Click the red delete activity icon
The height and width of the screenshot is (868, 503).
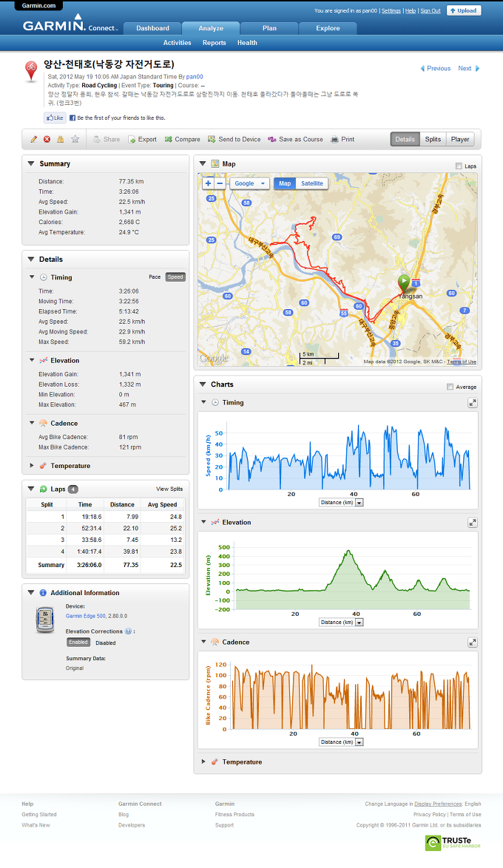pyautogui.click(x=47, y=140)
